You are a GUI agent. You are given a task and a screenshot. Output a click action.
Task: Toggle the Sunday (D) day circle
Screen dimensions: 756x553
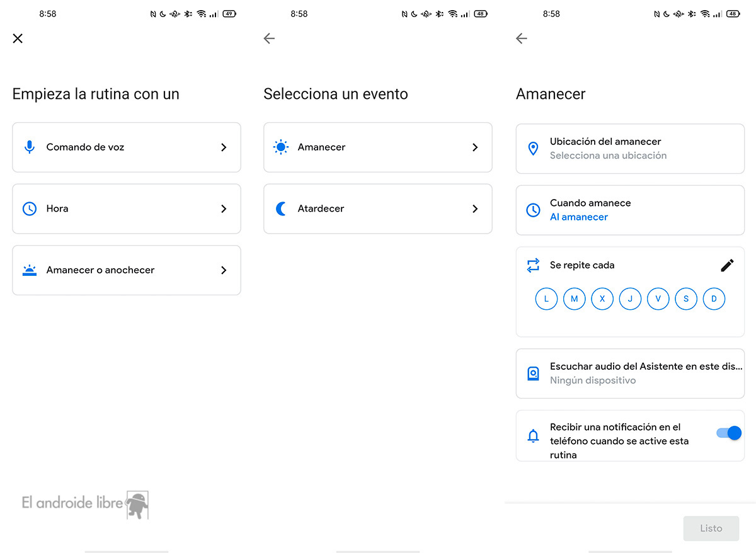(x=714, y=299)
